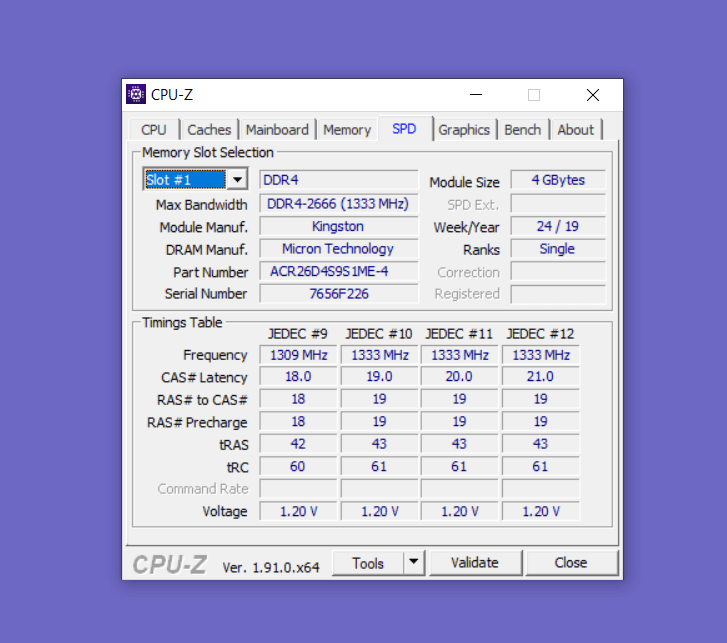Click the Close button at bottom
The height and width of the screenshot is (643, 727).
tap(571, 563)
